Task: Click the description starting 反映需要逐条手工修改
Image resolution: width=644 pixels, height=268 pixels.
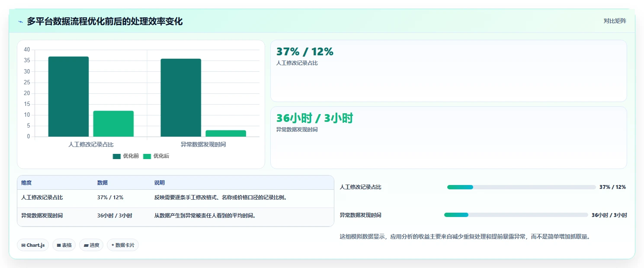Action: 221,198
